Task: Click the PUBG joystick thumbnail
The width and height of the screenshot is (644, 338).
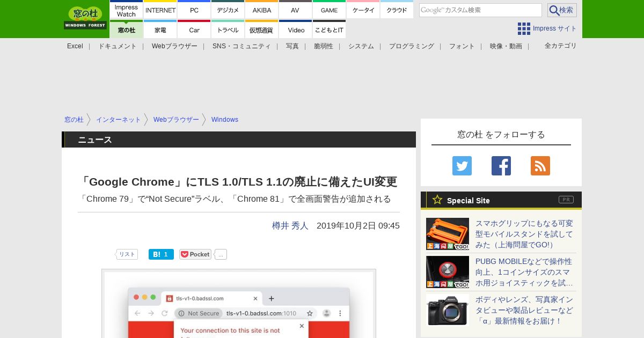Action: [x=448, y=272]
